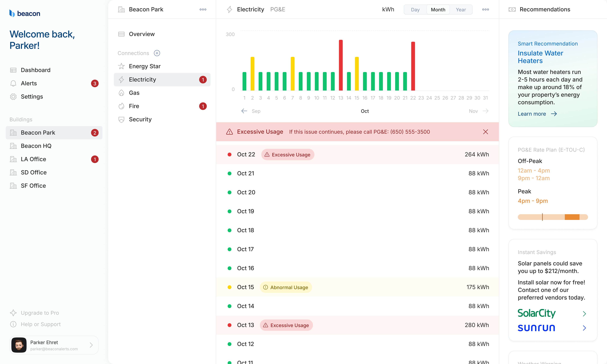
Task: Click the red status dot for Oct 22
Action: click(229, 155)
